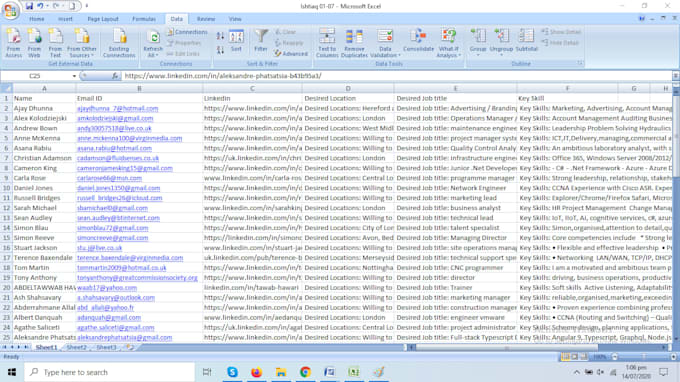
Task: Switch to Sheet2 worksheet tab
Action: pyautogui.click(x=77, y=347)
